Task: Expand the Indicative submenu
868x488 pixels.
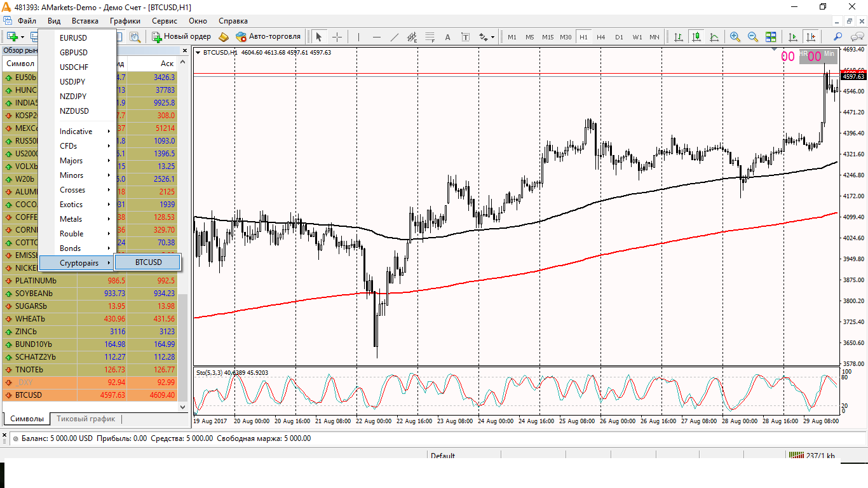Action: (x=78, y=132)
